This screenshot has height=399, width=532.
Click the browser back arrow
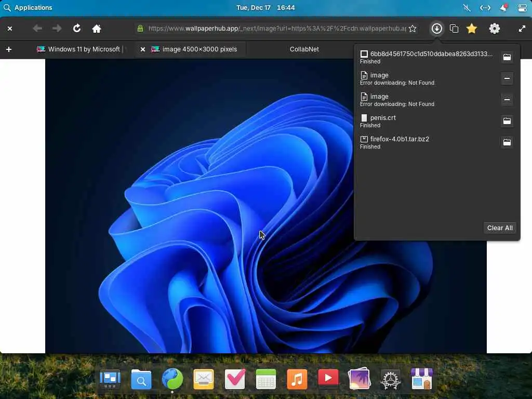coord(37,29)
